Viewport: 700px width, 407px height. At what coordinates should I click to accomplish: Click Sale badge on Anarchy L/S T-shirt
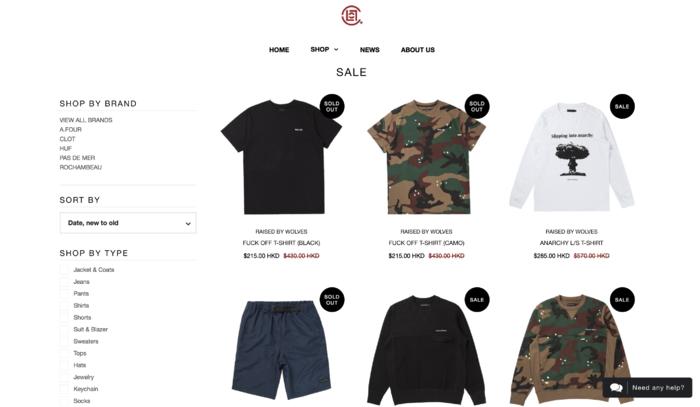622,106
